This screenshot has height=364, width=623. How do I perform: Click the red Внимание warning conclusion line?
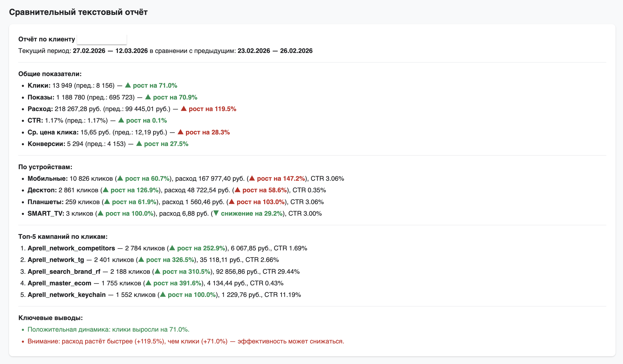(186, 341)
